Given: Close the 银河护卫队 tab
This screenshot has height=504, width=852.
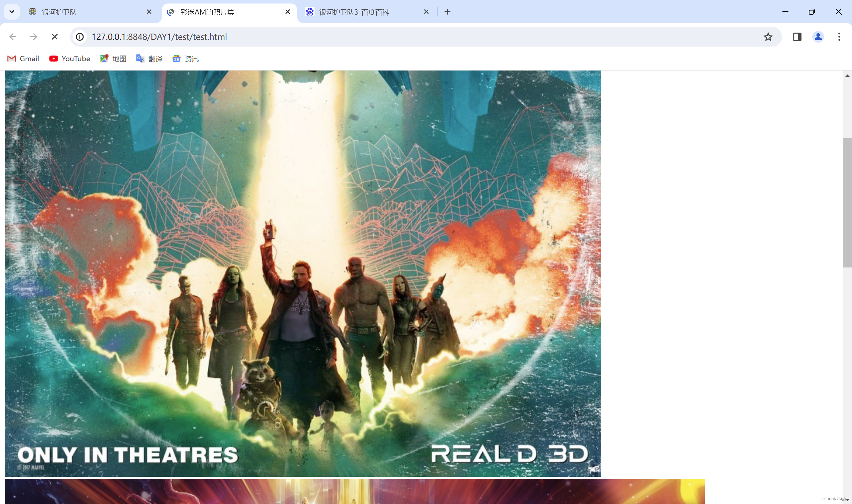Looking at the screenshot, I should click(149, 12).
